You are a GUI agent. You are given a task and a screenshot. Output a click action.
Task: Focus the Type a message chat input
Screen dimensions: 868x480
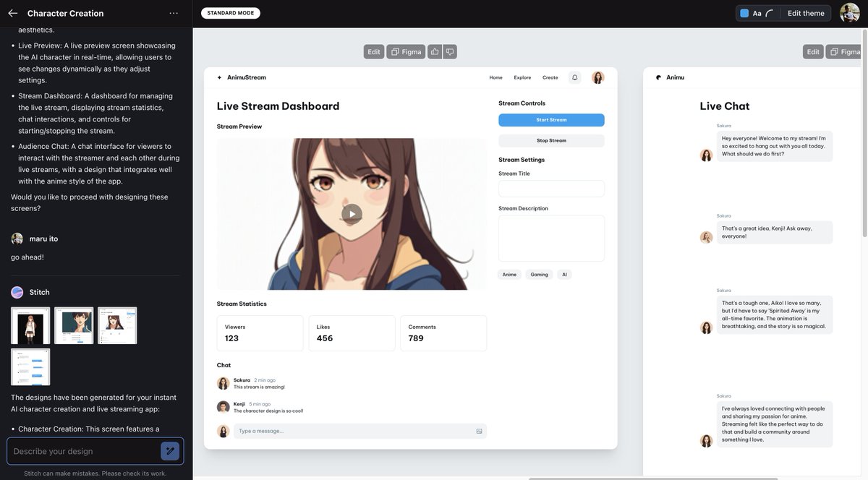[x=359, y=431]
